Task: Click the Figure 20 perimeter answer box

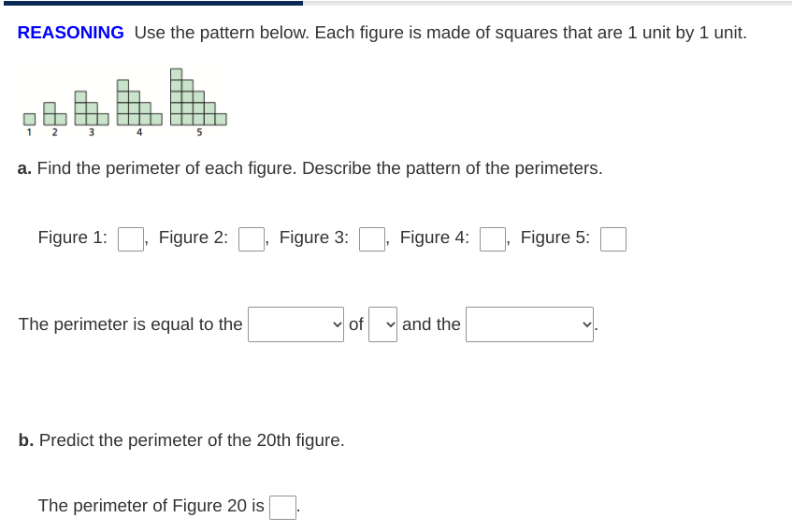Action: click(282, 508)
